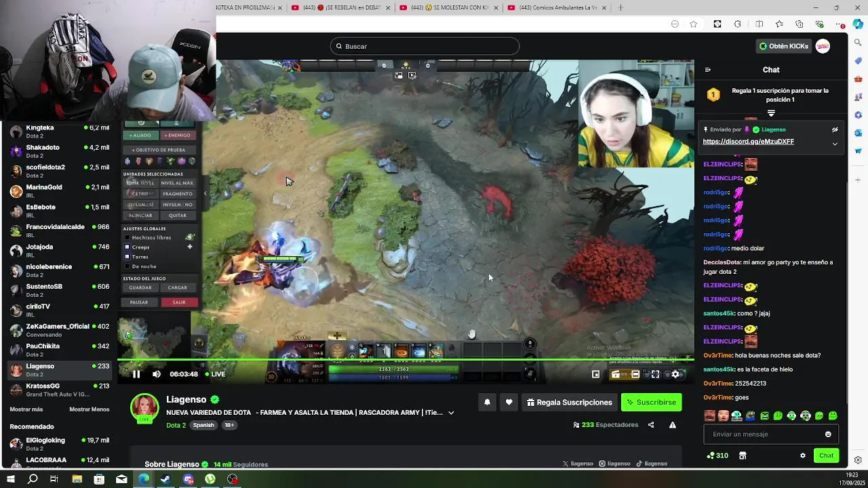The width and height of the screenshot is (868, 488).
Task: Open a new browser tab plus button
Action: click(x=620, y=7)
